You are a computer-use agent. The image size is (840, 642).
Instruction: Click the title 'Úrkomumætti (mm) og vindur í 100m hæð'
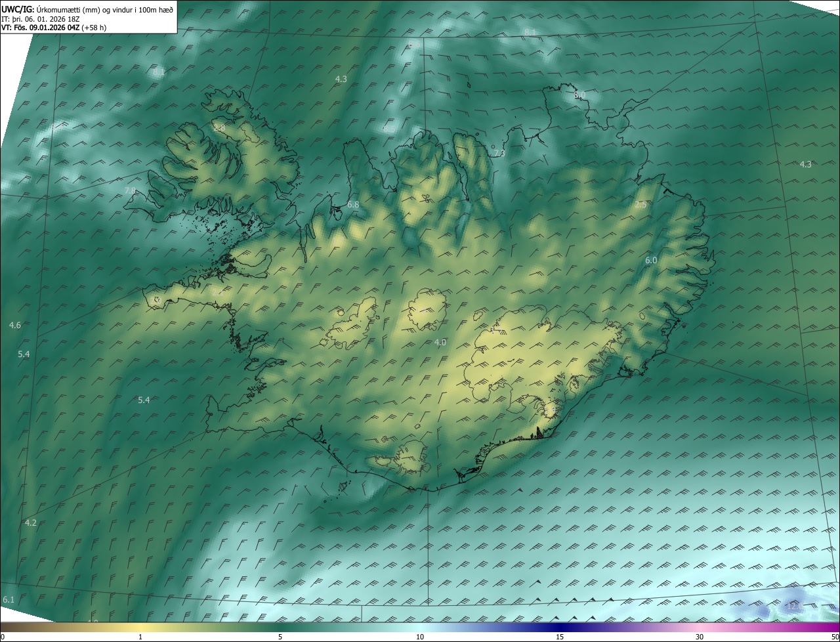pyautogui.click(x=105, y=9)
